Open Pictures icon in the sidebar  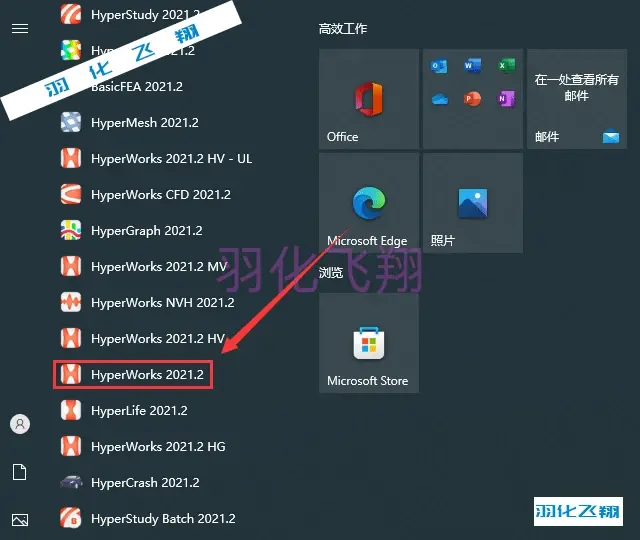click(x=20, y=520)
